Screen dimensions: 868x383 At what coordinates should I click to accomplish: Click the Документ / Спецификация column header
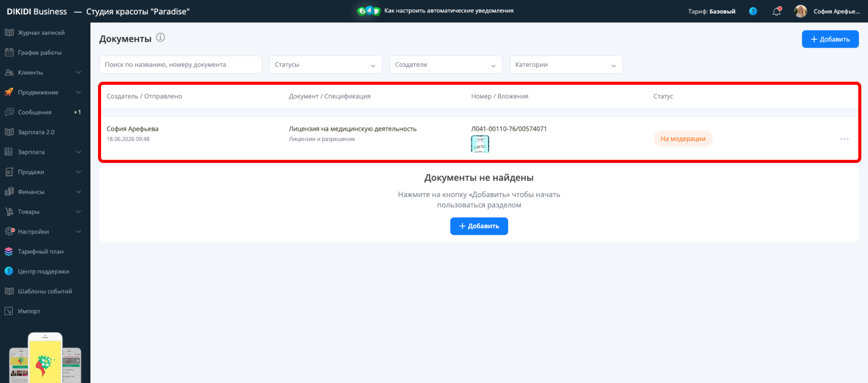coord(330,97)
